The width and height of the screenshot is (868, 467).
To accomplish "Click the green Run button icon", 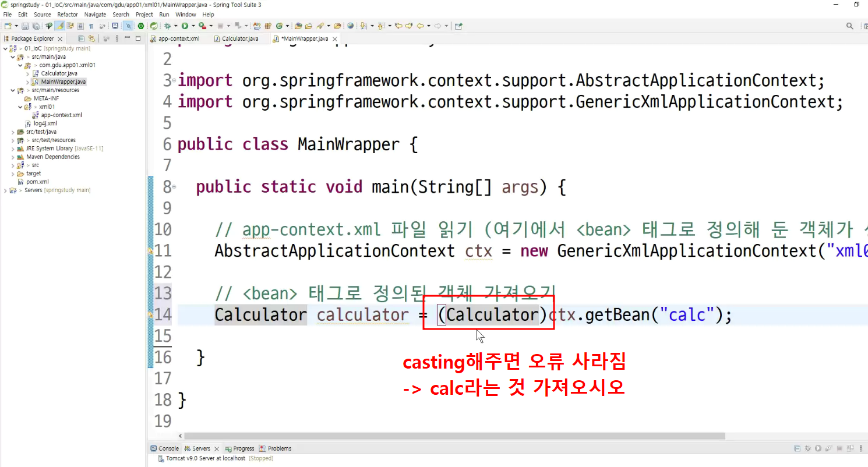I will click(x=185, y=26).
